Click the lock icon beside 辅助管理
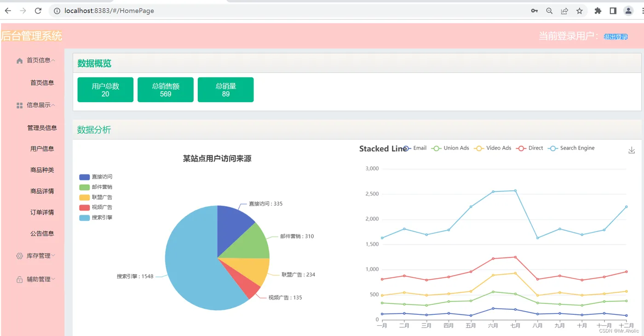Image resolution: width=644 pixels, height=336 pixels. pos(19,279)
